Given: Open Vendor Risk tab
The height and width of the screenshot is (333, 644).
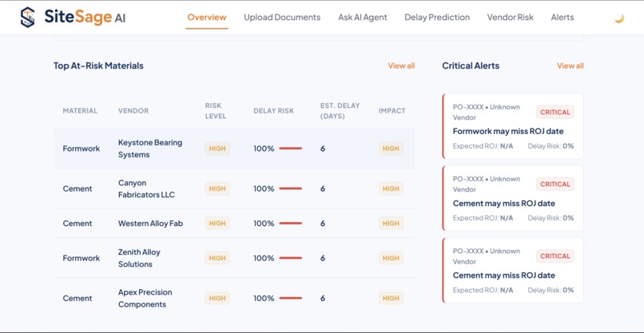Looking at the screenshot, I should 510,18.
